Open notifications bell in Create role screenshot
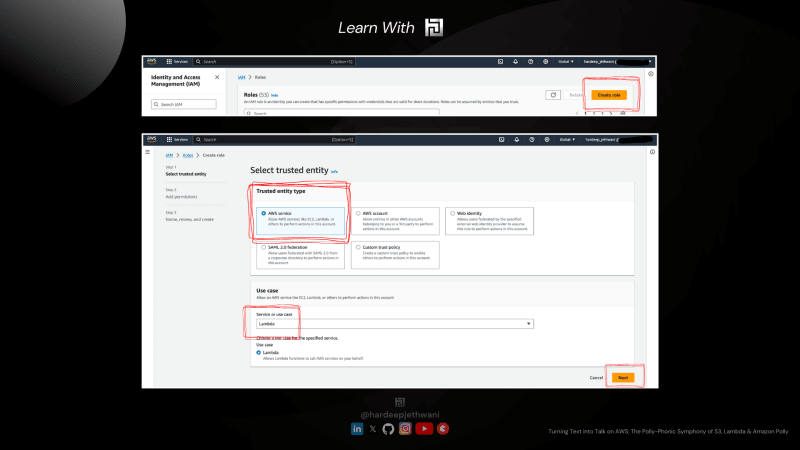The image size is (800, 450). click(516, 139)
